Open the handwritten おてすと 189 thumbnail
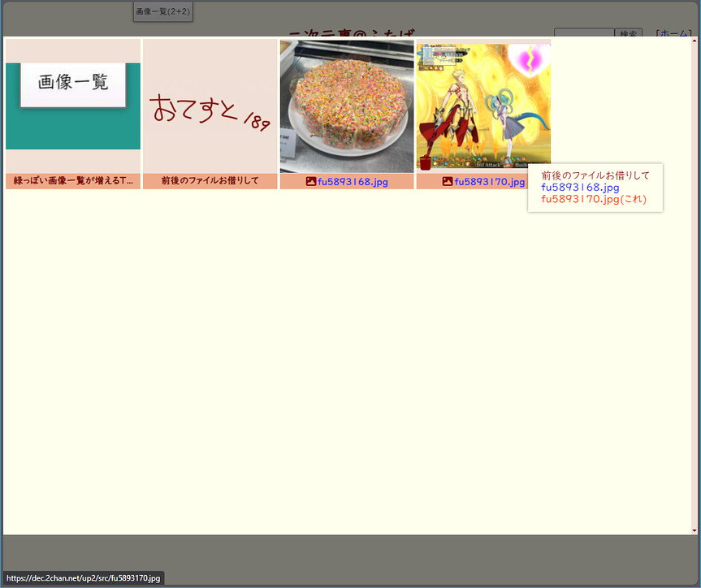This screenshot has width=701, height=588. click(x=210, y=106)
